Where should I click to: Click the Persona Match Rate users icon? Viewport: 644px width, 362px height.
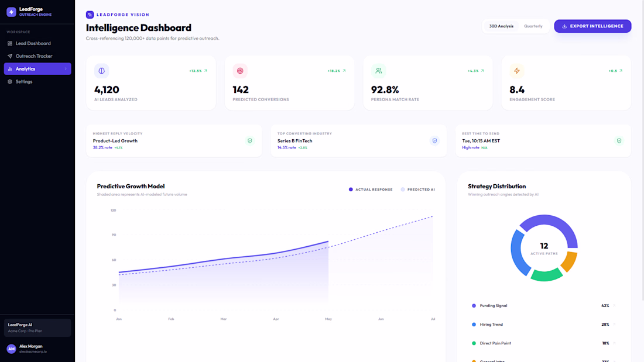point(378,71)
